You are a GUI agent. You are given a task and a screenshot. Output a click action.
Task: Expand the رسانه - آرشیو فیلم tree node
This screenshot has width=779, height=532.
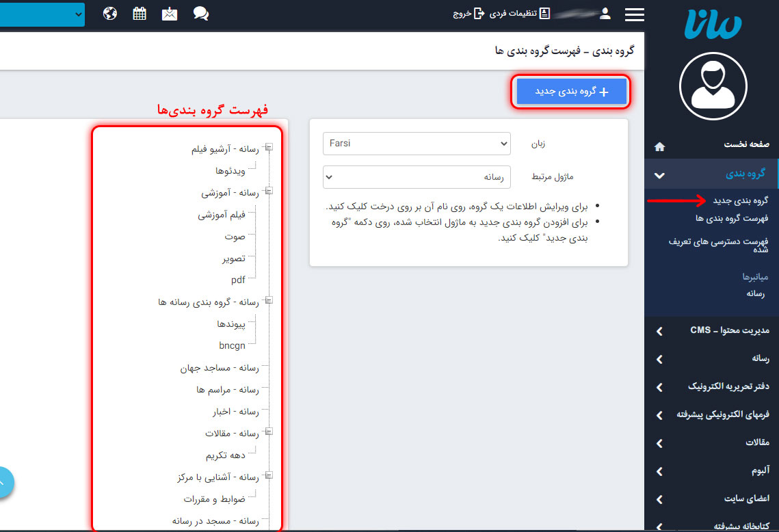tap(270, 147)
